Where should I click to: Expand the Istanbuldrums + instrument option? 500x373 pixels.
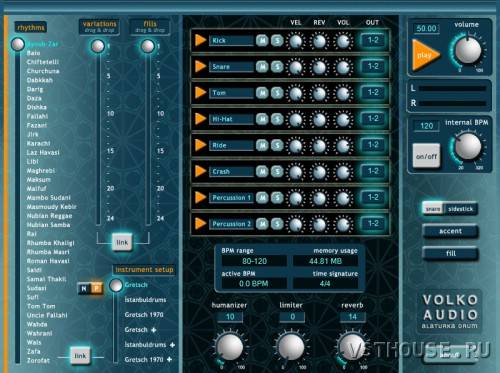point(150,345)
